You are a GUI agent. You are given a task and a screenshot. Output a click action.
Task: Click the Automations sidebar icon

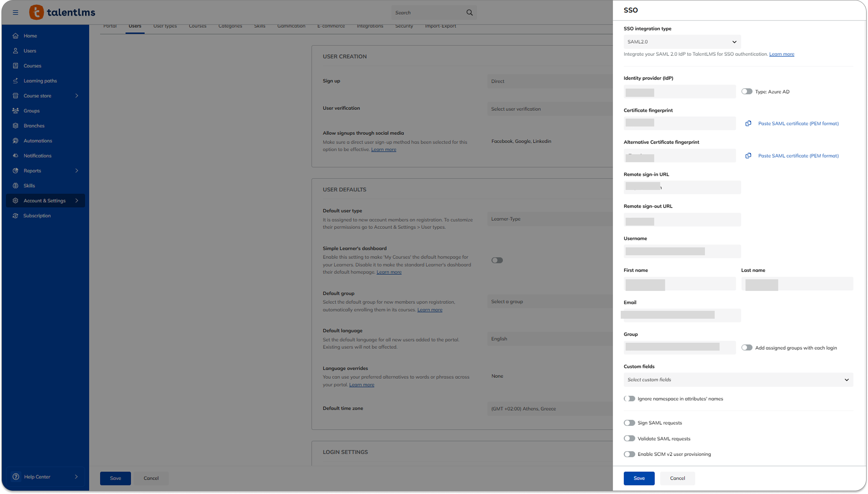[x=15, y=141]
